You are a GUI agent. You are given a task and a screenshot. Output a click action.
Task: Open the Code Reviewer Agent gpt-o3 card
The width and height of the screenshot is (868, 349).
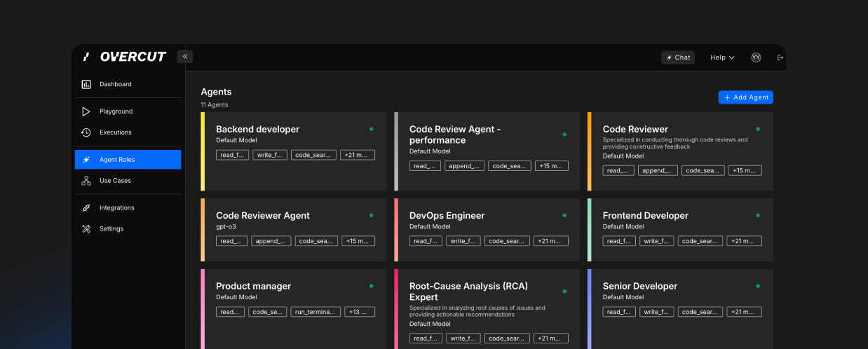tap(294, 230)
